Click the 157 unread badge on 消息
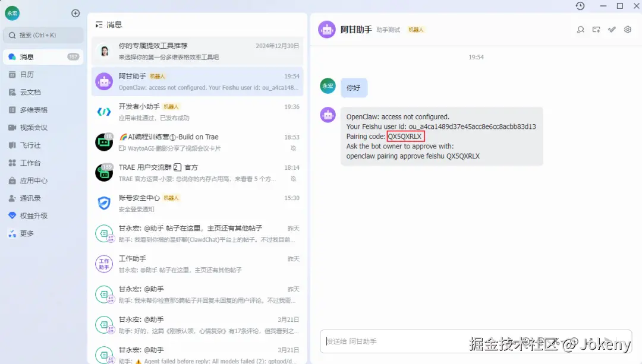642x364 pixels. [x=73, y=57]
